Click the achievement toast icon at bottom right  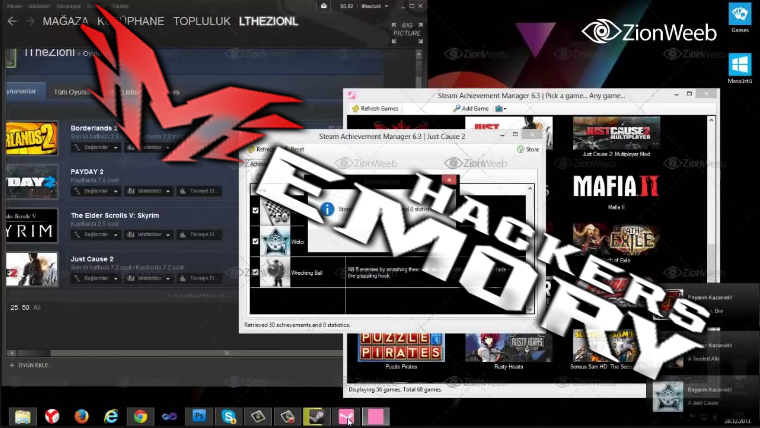(x=667, y=396)
